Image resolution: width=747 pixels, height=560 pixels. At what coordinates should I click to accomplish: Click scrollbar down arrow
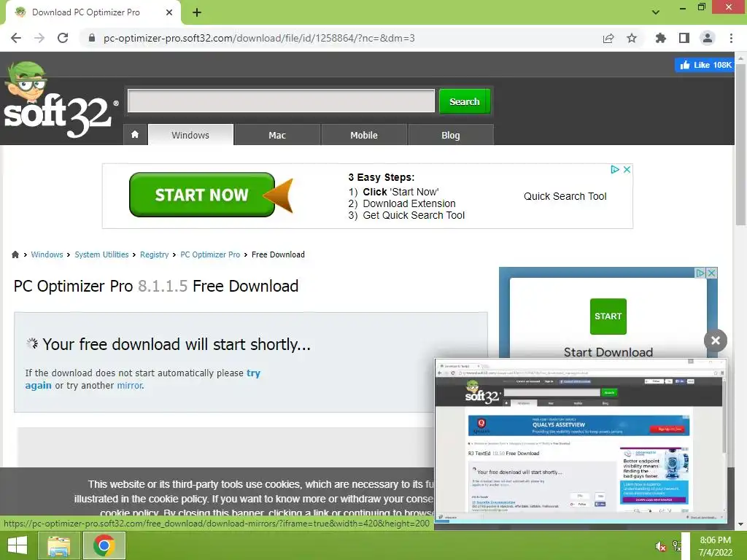click(740, 524)
